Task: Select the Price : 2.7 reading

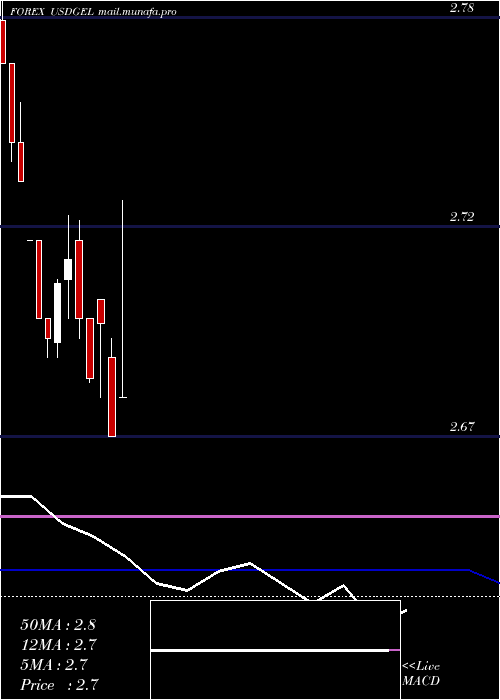Action: 59,685
